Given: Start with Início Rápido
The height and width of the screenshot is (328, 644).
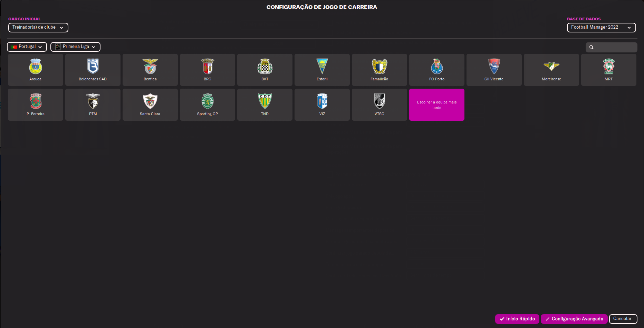Looking at the screenshot, I should [x=517, y=319].
